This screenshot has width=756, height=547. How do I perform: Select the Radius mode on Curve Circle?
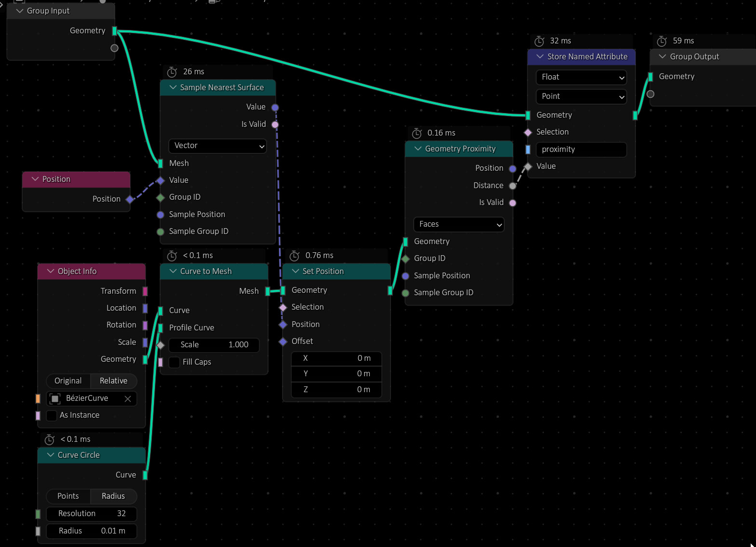(114, 496)
